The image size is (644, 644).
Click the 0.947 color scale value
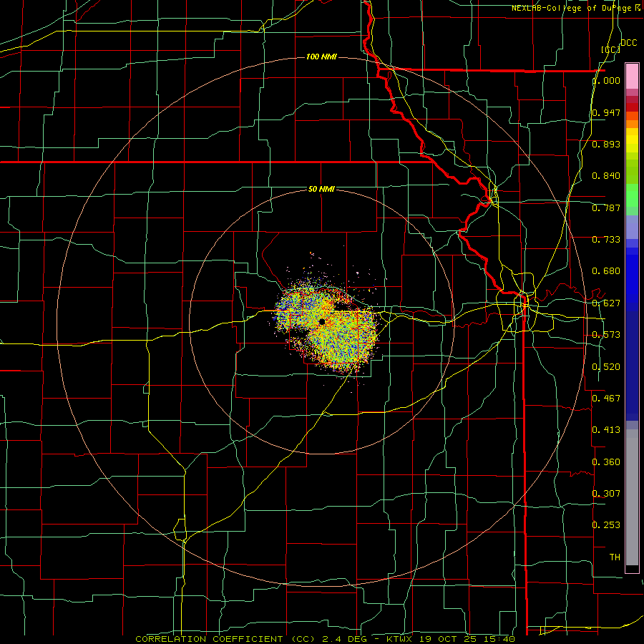(606, 112)
